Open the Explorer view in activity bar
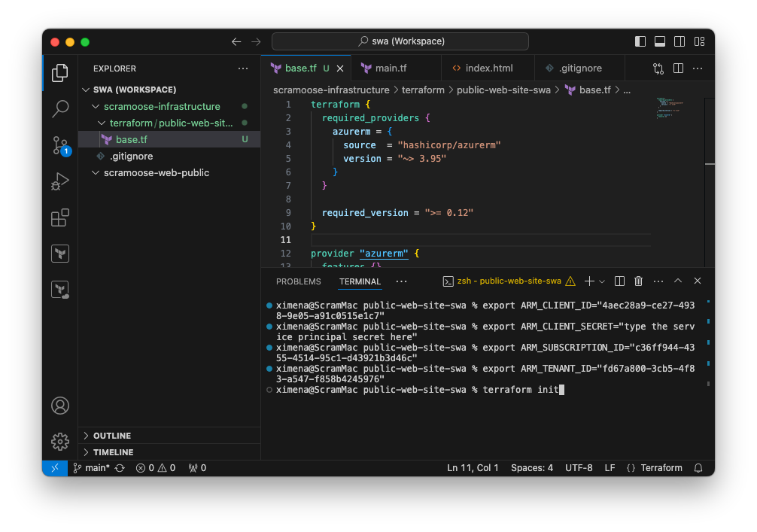Screen dimensions: 757x532 pyautogui.click(x=60, y=73)
